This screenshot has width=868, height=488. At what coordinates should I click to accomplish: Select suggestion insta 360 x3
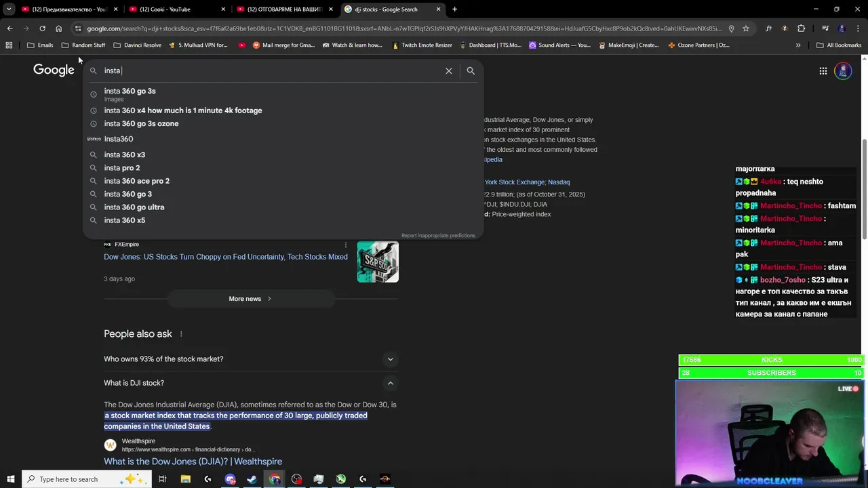point(283,155)
